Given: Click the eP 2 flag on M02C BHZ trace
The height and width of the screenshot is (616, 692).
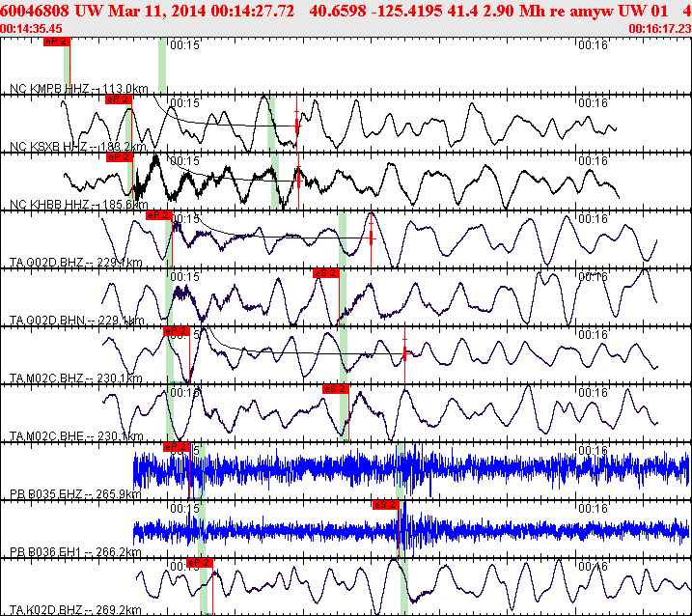Looking at the screenshot, I should (x=176, y=331).
